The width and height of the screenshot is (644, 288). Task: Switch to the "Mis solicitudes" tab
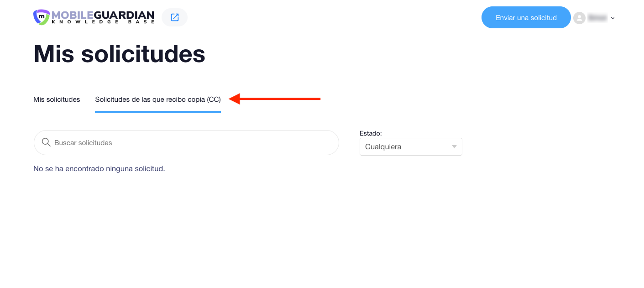(57, 99)
